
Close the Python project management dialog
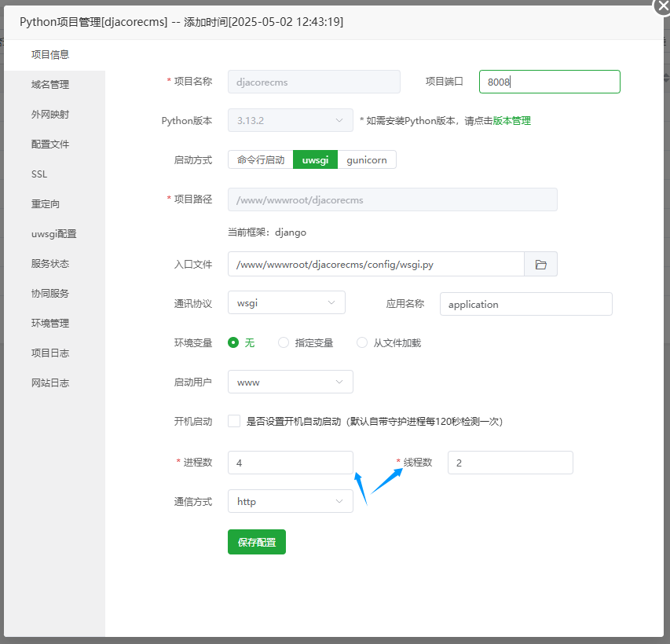(662, 5)
